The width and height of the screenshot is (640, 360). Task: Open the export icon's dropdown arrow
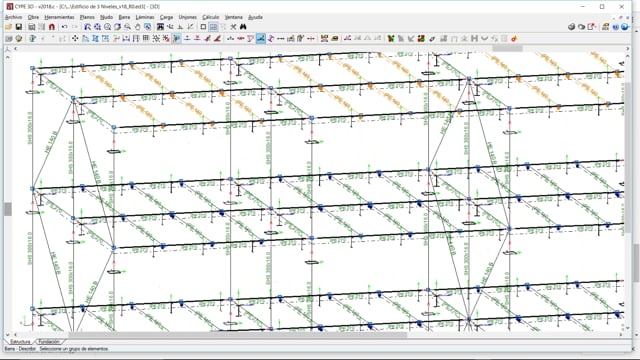point(596,27)
